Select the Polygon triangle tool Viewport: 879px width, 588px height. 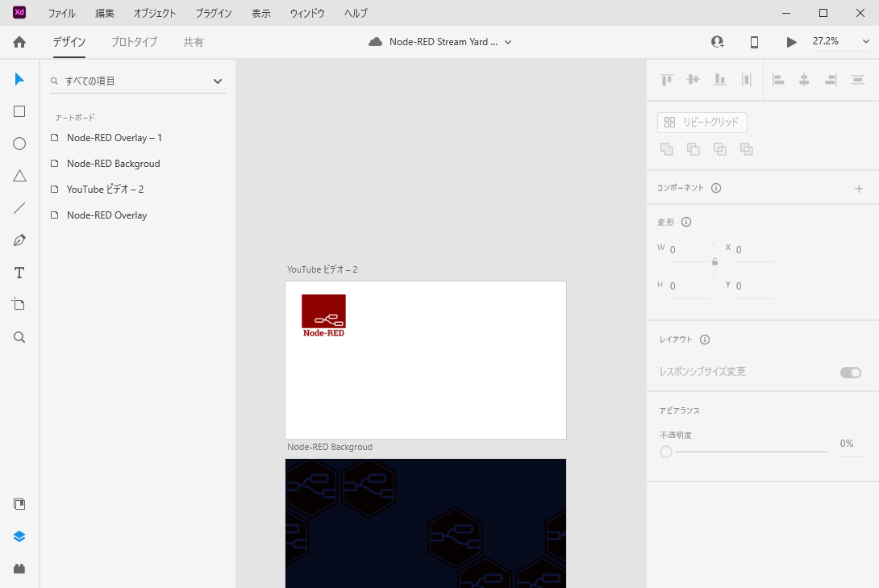pos(19,176)
